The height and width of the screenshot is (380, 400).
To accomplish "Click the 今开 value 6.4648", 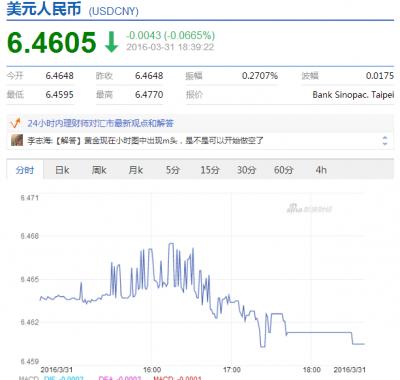I will click(59, 76).
